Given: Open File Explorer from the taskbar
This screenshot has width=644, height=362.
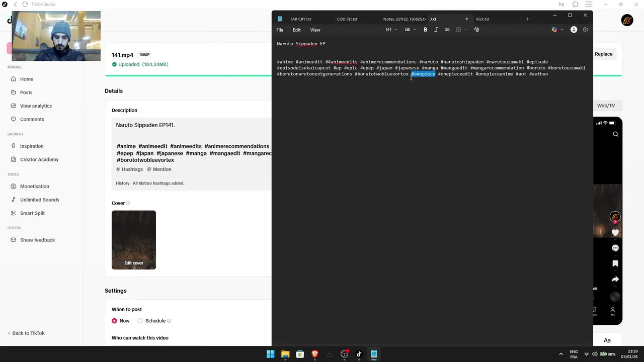Looking at the screenshot, I should coord(285,354).
